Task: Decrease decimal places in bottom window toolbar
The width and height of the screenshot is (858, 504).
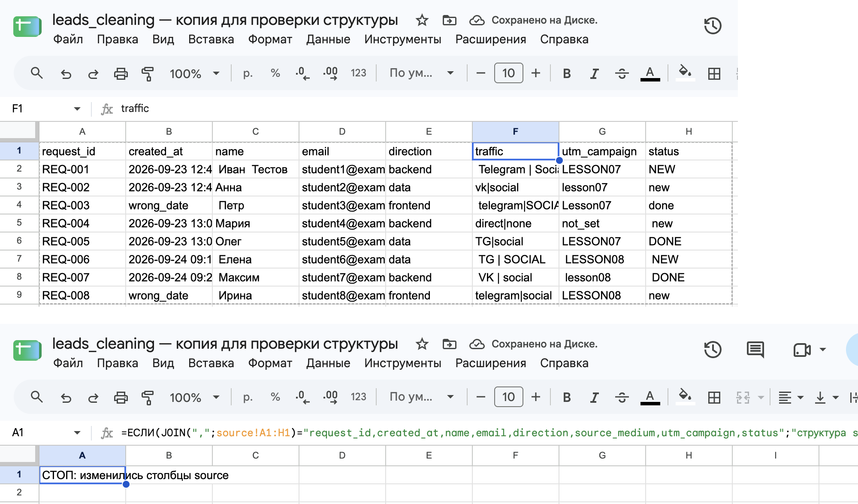Action: (x=302, y=397)
